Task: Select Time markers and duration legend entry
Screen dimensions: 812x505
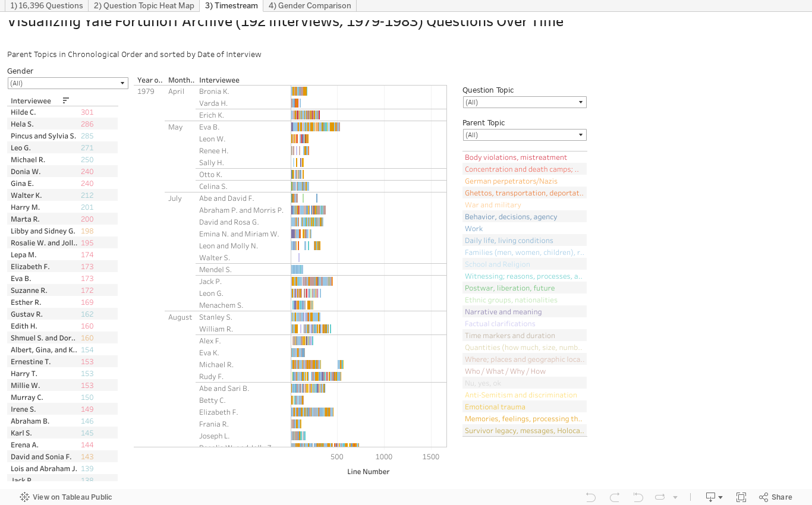Action: tap(524, 336)
